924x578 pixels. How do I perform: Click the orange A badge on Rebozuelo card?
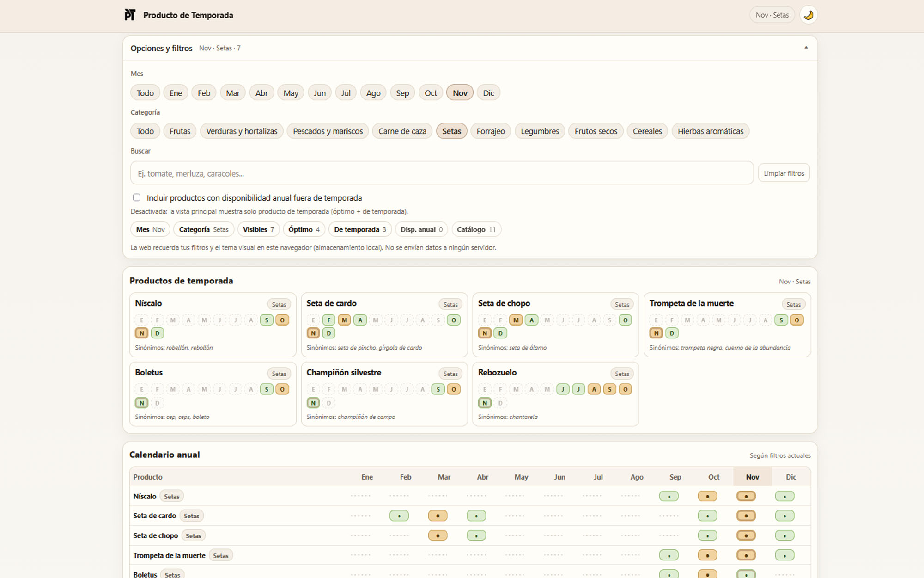594,389
